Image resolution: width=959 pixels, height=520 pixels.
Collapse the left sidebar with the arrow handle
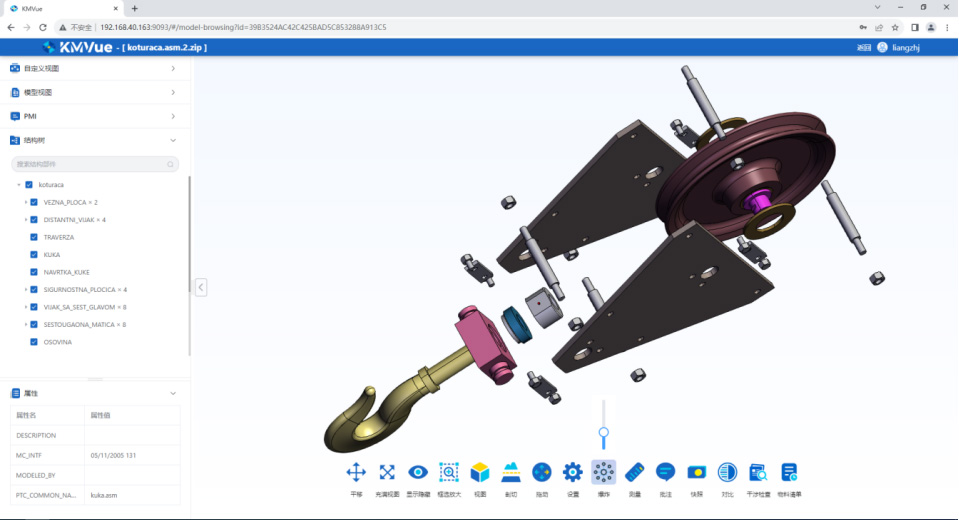click(201, 287)
